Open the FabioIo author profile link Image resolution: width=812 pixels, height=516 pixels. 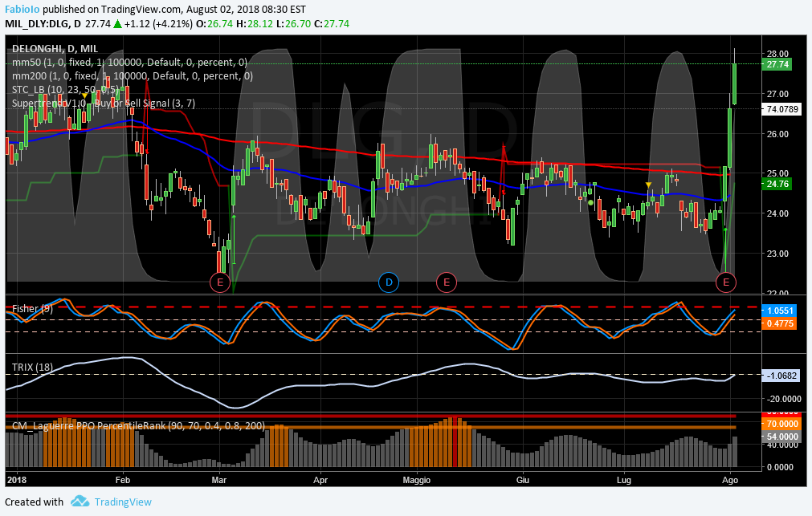coord(22,10)
